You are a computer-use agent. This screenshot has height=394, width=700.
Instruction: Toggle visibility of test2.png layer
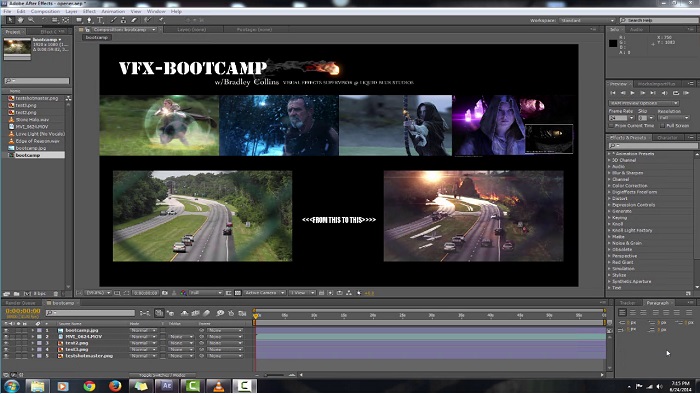coord(6,343)
